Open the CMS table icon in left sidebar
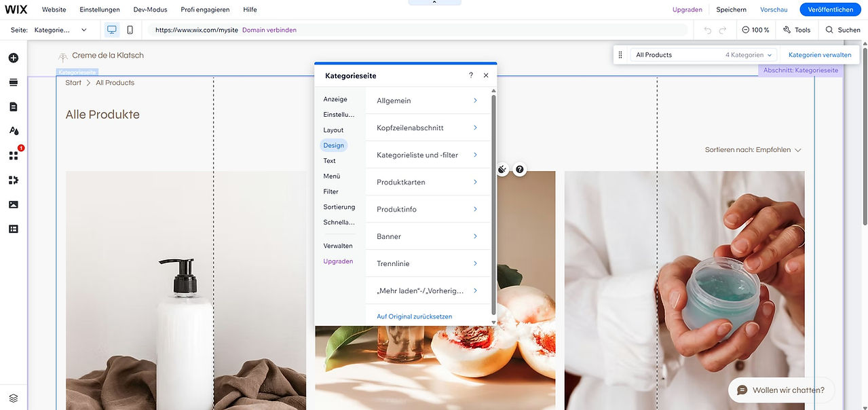 tap(14, 229)
